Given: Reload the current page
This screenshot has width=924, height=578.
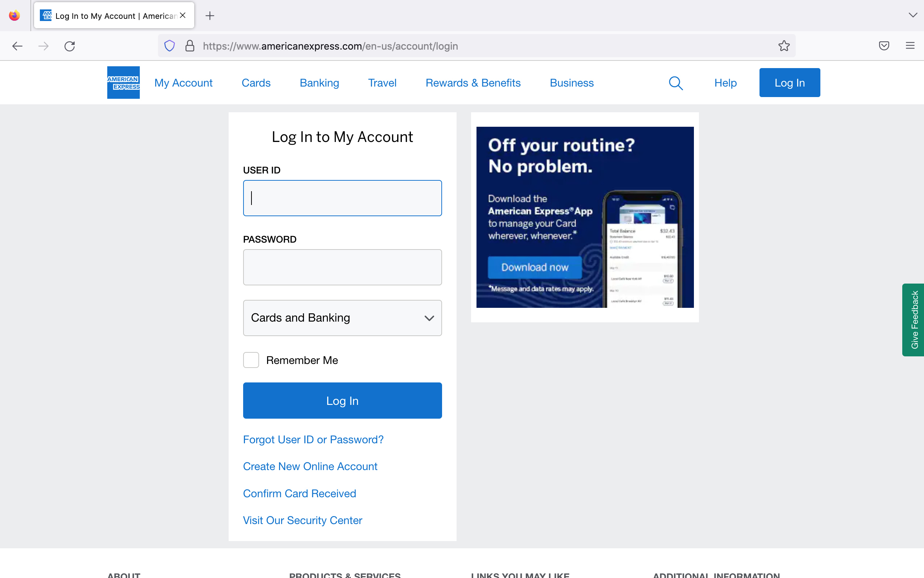Looking at the screenshot, I should pyautogui.click(x=70, y=46).
